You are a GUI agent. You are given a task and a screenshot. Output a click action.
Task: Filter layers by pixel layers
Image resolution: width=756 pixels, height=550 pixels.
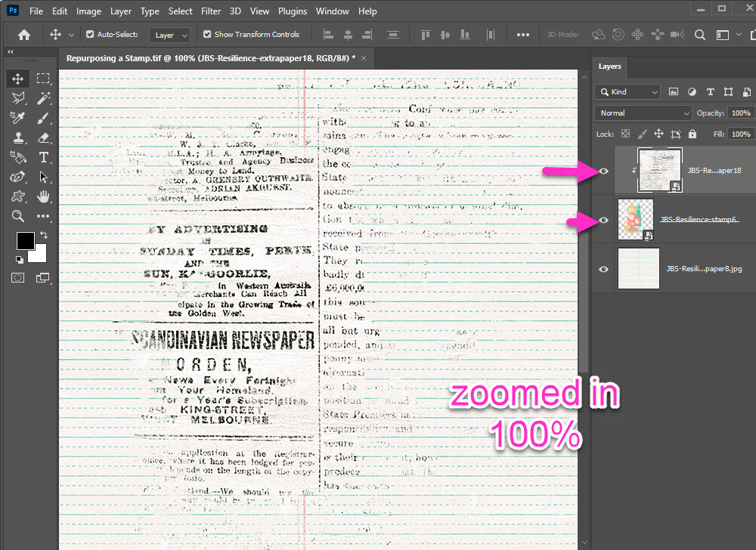pos(674,92)
